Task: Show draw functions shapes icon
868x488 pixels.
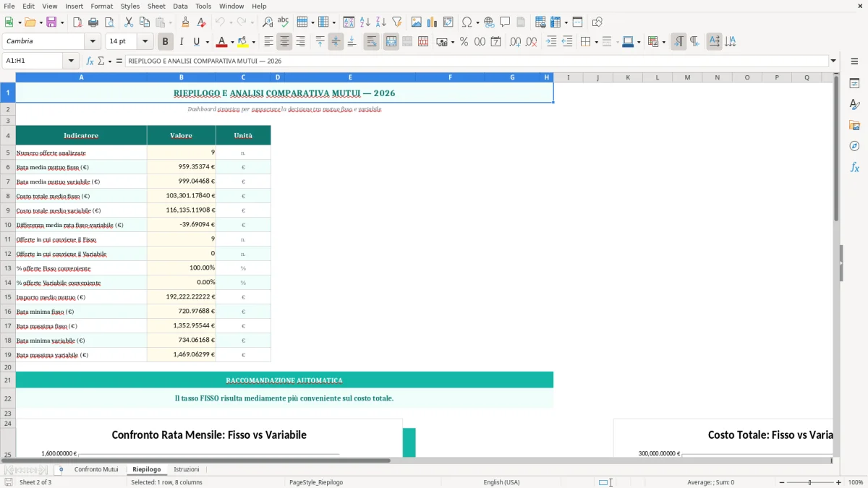Action: [x=597, y=22]
